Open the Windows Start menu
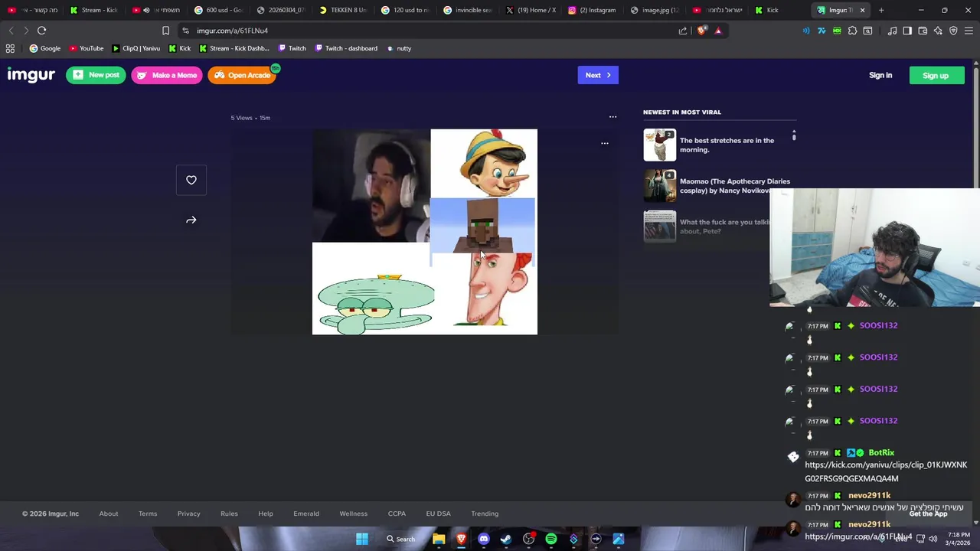 pos(362,539)
